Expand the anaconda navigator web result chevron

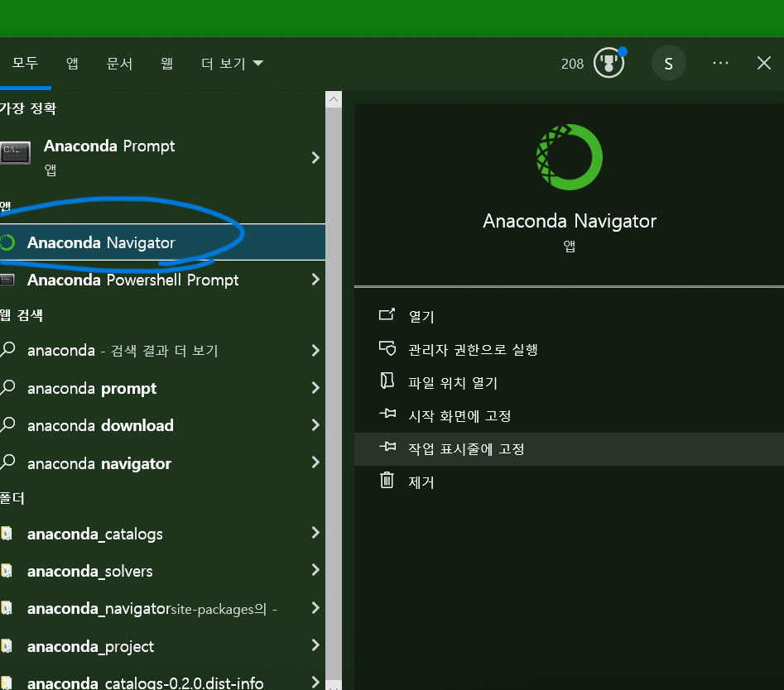315,462
